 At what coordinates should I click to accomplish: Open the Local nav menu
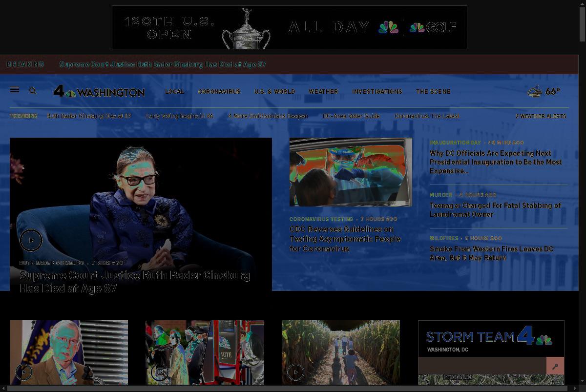174,91
